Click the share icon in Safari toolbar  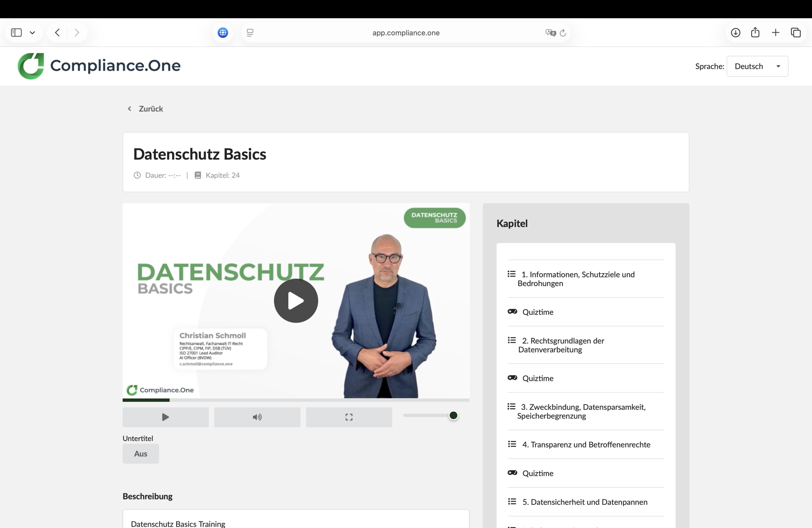pos(755,32)
